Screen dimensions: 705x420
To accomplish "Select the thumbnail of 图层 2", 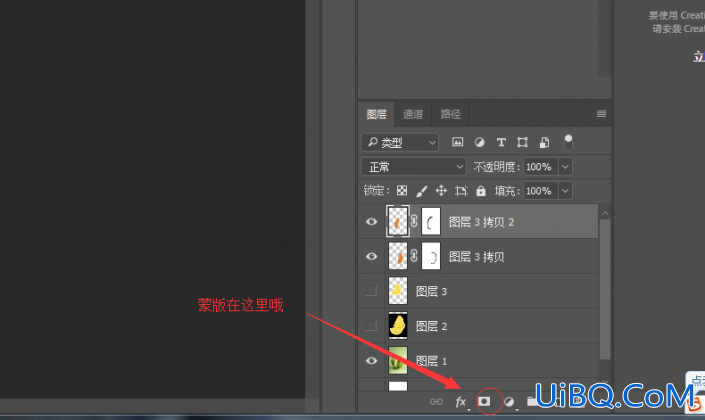I will (x=398, y=325).
